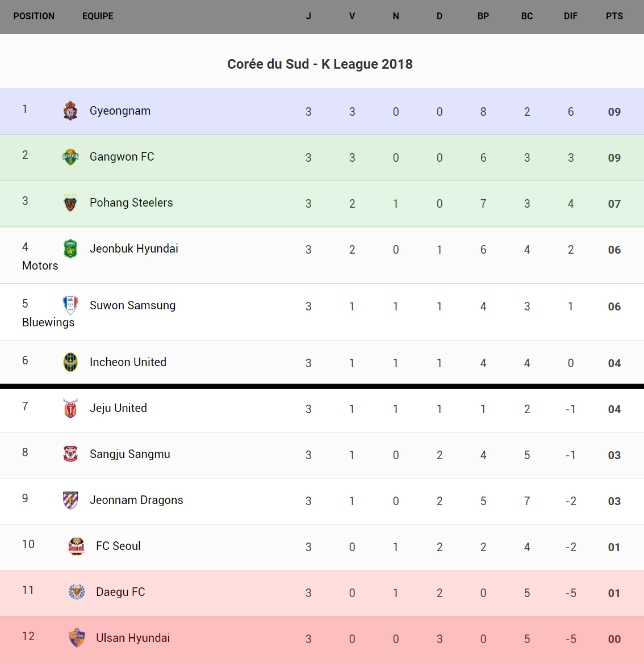Click the Incheon United round emblem
The height and width of the screenshot is (664, 644).
click(70, 362)
